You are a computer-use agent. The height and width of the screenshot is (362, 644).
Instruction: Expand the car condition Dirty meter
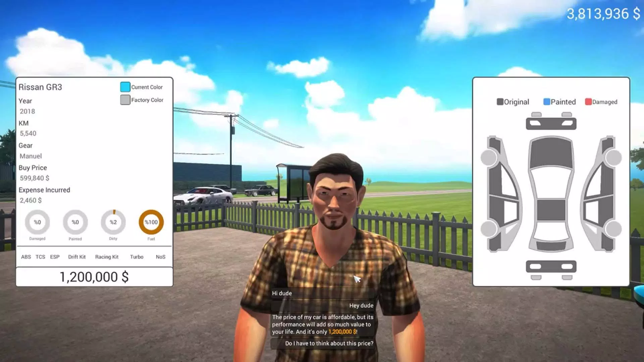[113, 222]
